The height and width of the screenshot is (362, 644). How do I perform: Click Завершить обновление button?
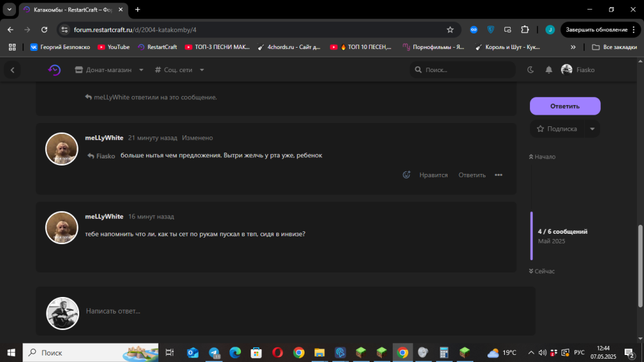pos(600,30)
